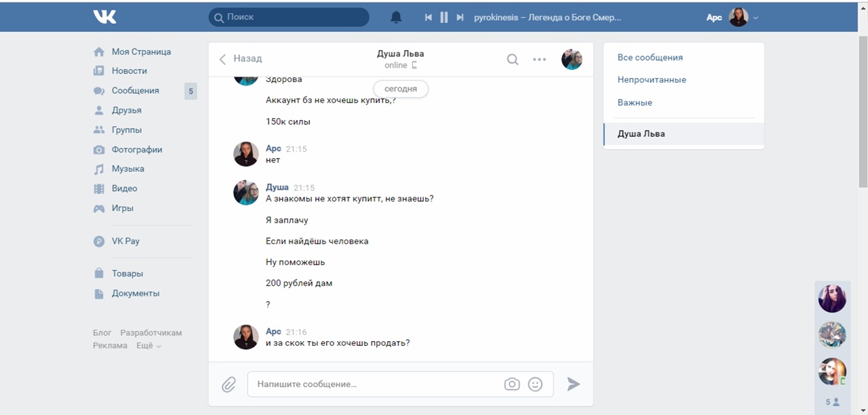Expand the Арс profile dropdown
868x415 pixels.
click(755, 18)
